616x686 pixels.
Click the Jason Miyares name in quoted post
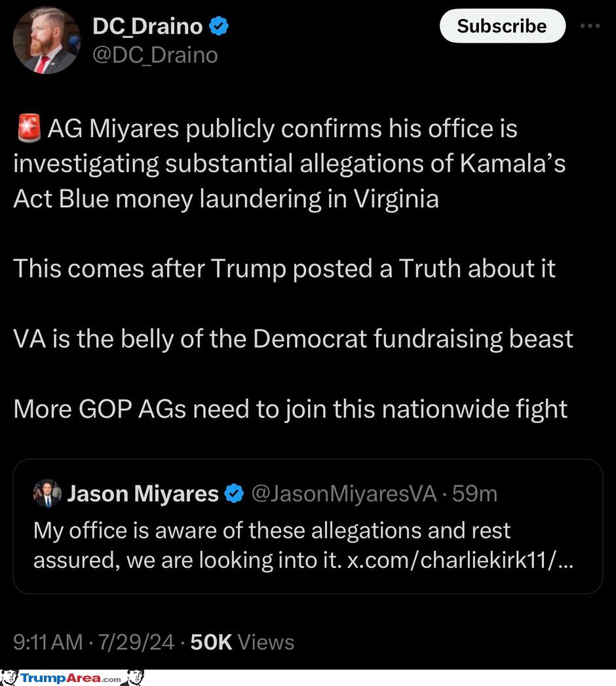(142, 493)
